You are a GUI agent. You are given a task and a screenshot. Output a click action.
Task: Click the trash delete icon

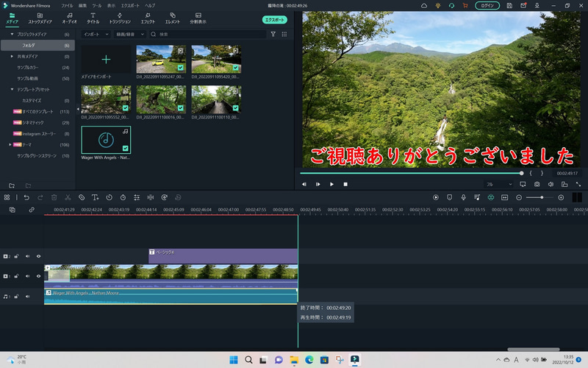coord(54,197)
